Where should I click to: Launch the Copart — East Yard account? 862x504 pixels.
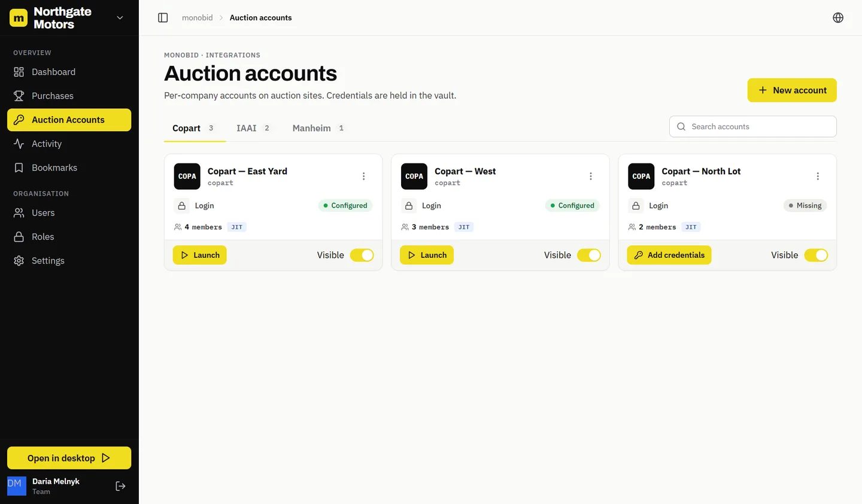200,255
